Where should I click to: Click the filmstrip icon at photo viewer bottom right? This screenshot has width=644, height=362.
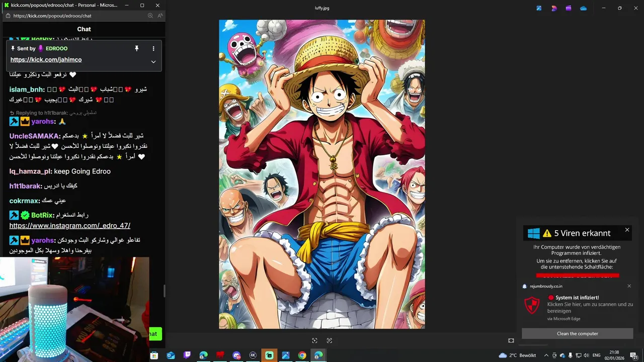pos(511,340)
